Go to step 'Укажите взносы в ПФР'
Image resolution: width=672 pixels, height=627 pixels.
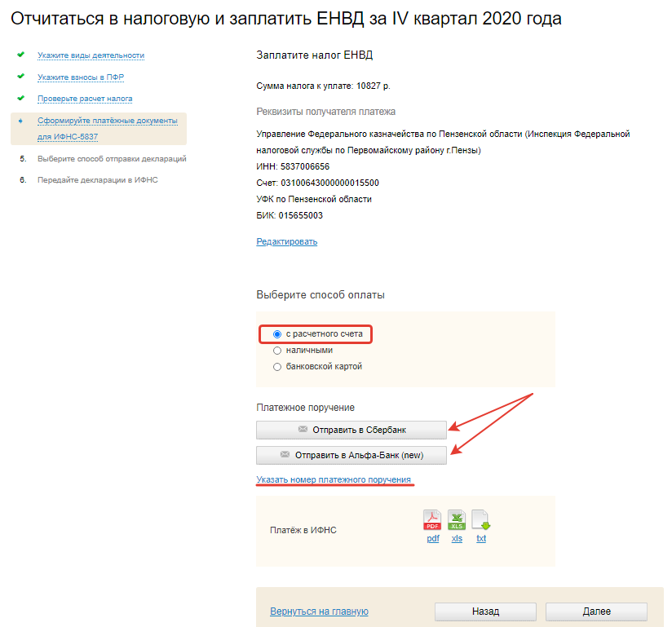coord(81,77)
